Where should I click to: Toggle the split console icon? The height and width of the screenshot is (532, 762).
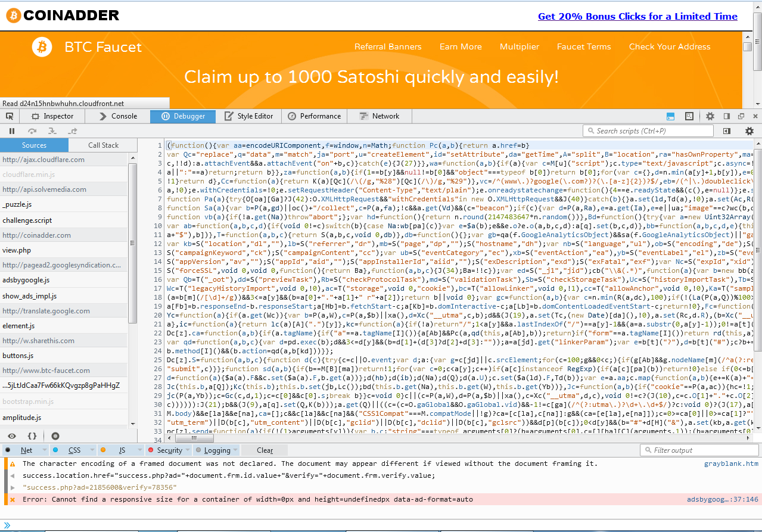click(x=670, y=116)
